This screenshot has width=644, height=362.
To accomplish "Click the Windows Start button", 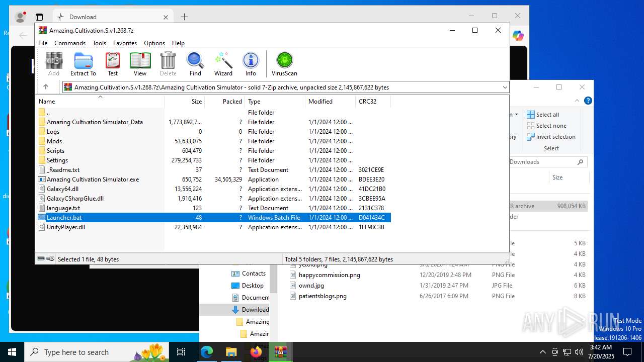I will 12,352.
